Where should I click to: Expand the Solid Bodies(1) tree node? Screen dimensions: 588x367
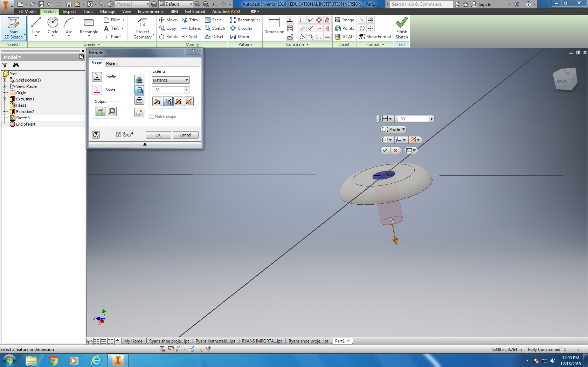pos(5,80)
